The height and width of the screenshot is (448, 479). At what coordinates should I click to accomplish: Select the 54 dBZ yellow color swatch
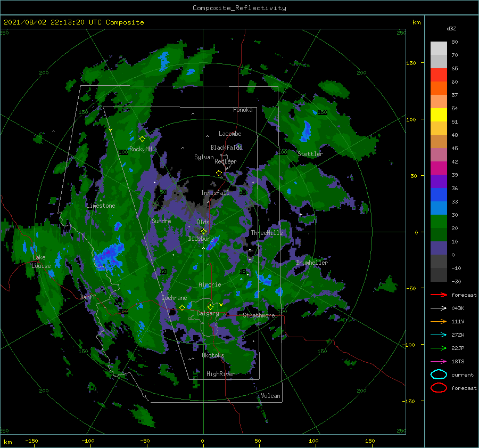coord(439,115)
